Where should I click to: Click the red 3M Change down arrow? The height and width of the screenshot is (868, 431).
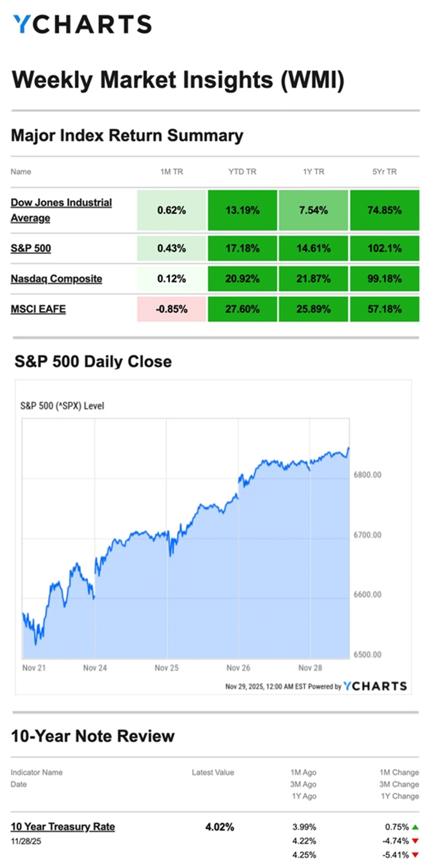415,841
